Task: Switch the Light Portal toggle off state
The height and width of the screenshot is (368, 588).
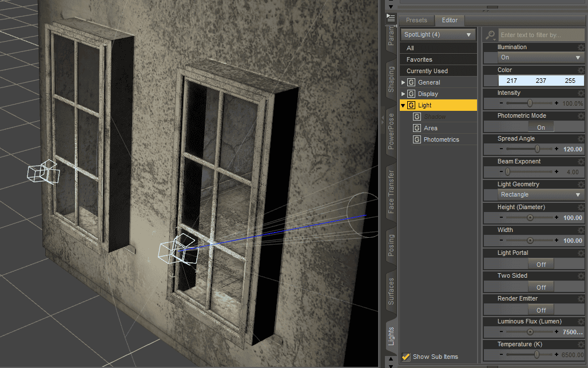Action: tap(541, 264)
